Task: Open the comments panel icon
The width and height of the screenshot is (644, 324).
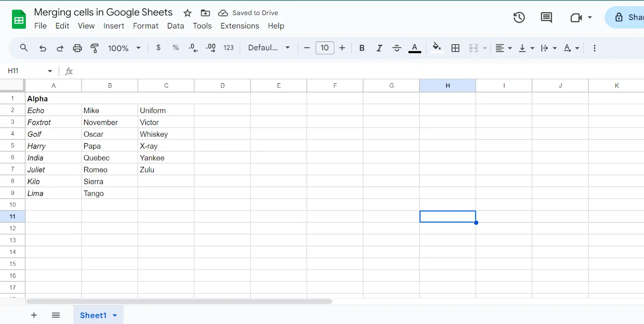Action: 546,17
